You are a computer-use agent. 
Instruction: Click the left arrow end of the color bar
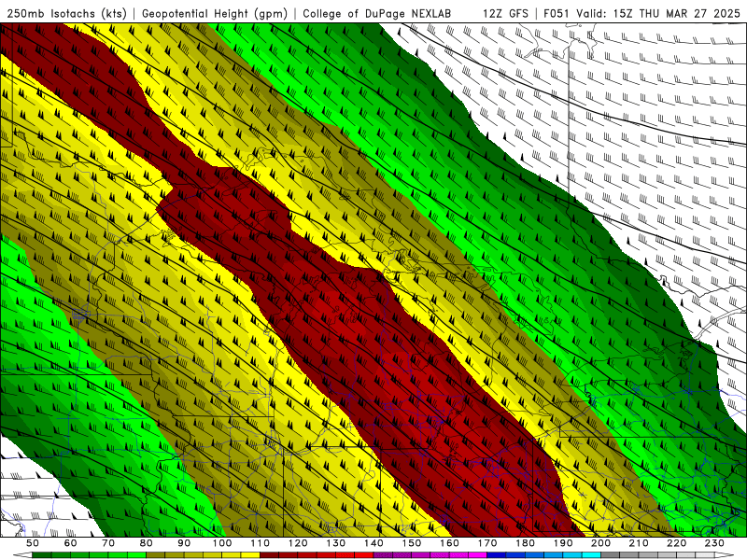click(22, 555)
